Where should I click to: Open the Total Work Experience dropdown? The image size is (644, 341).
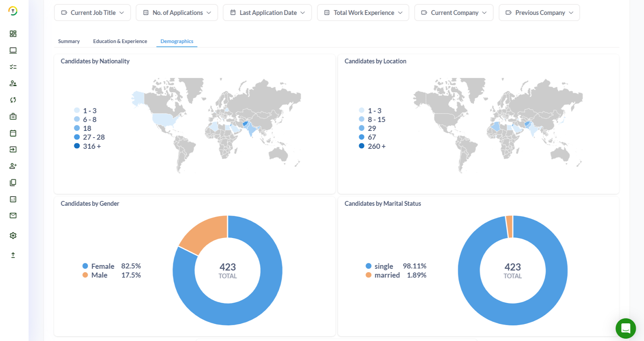(363, 13)
